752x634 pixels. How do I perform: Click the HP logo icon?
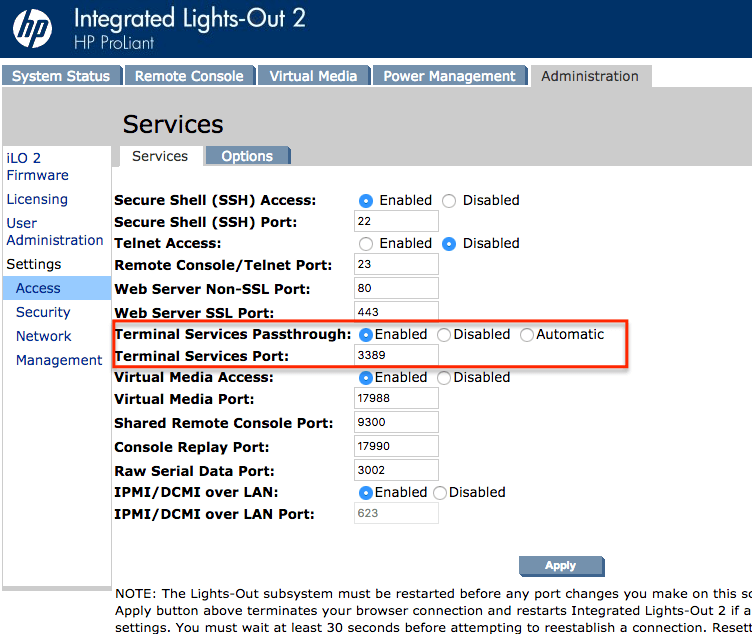(32, 29)
